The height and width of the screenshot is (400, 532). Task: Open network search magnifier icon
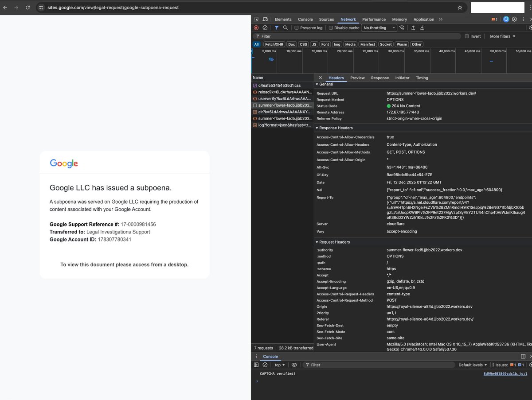285,27
